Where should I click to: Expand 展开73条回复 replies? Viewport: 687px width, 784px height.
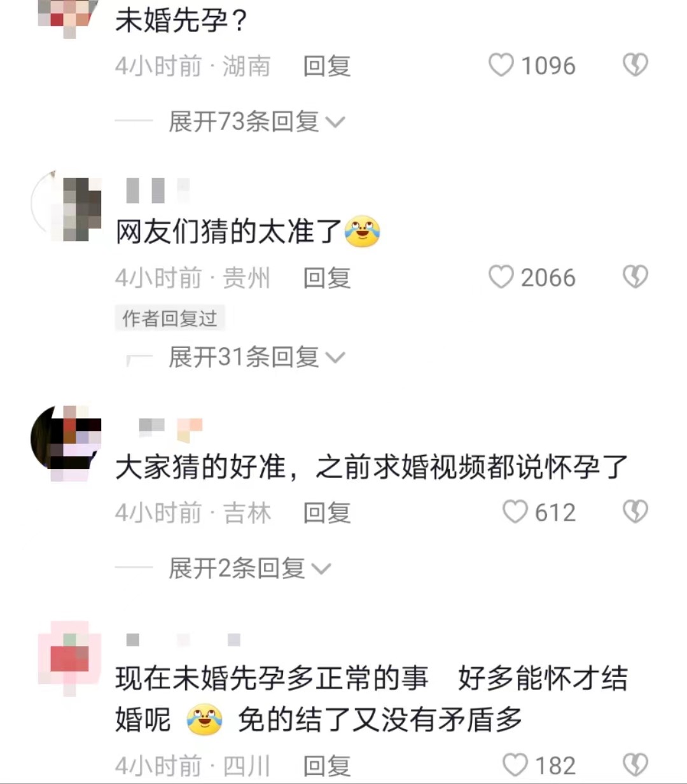coord(256,121)
